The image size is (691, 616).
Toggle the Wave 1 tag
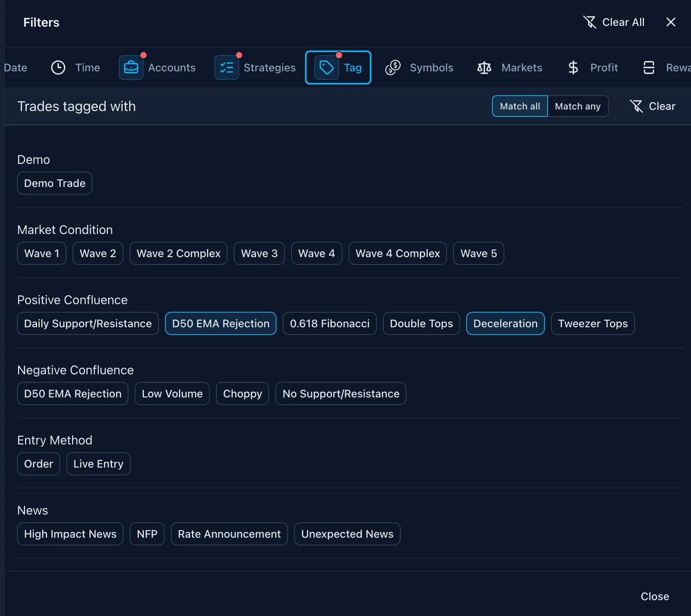pyautogui.click(x=41, y=253)
